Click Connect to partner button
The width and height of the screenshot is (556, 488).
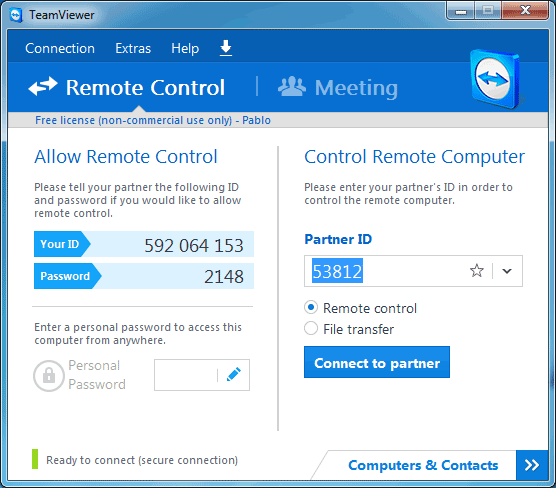pos(377,362)
